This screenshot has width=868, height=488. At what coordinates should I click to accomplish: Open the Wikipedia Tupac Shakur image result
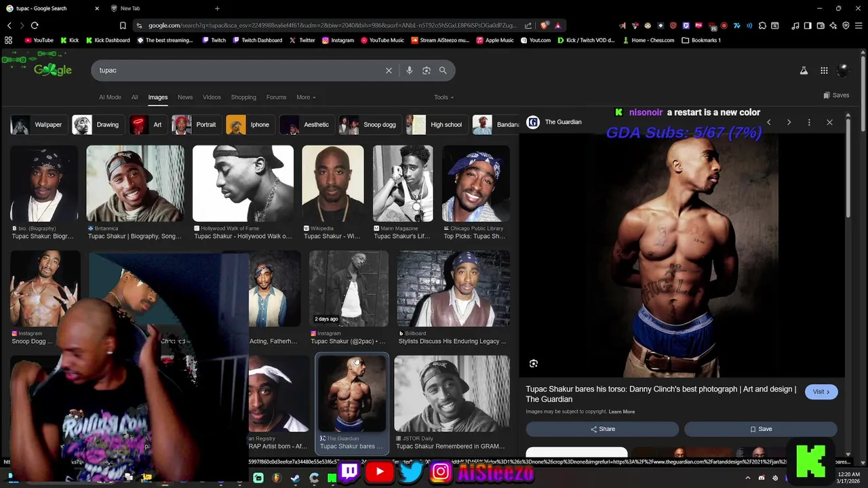click(x=332, y=193)
